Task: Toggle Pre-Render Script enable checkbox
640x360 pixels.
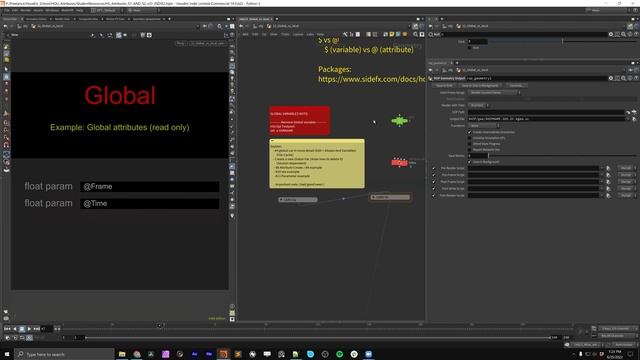Action: [x=433, y=168]
